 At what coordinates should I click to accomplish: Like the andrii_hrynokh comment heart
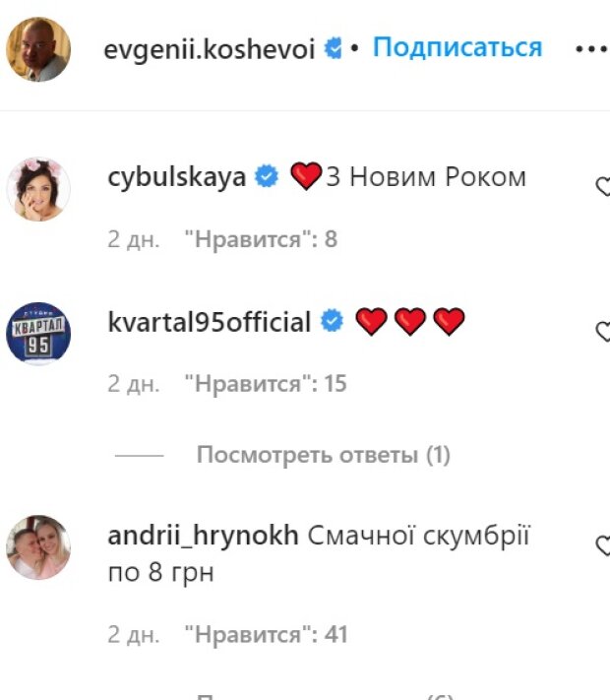(603, 546)
